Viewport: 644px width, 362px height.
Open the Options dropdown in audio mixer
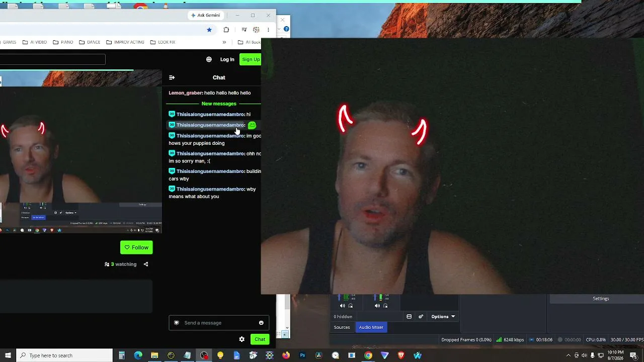tap(443, 317)
